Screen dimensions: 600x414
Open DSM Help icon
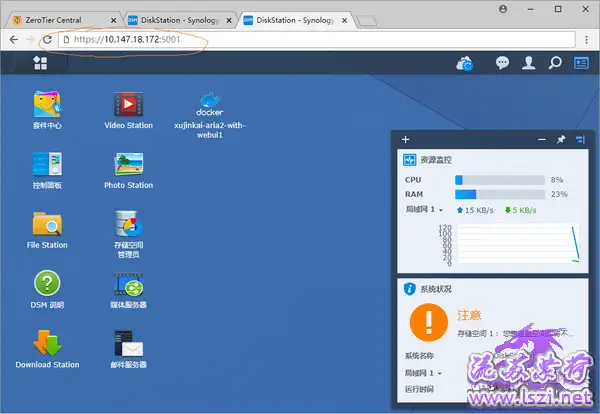pyautogui.click(x=47, y=289)
